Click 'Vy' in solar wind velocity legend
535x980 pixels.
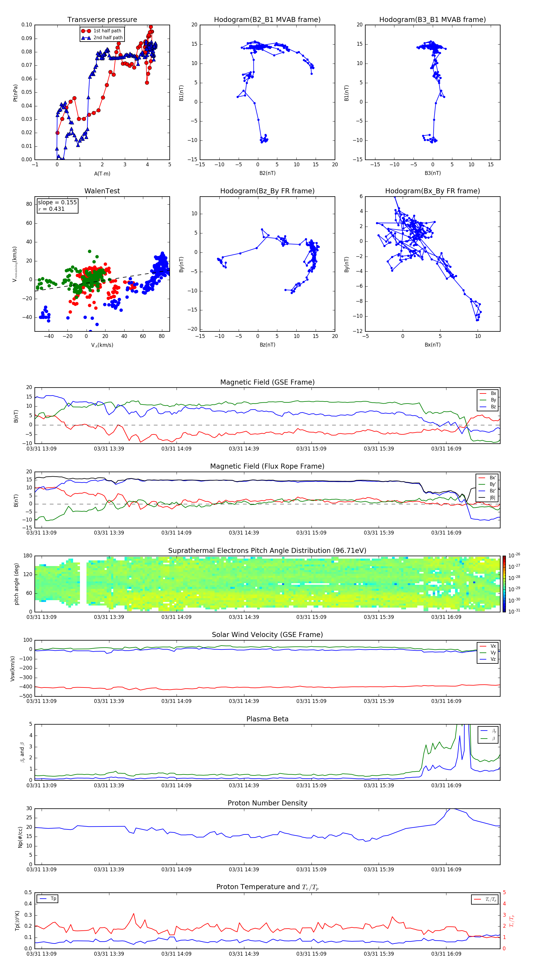coord(488,652)
